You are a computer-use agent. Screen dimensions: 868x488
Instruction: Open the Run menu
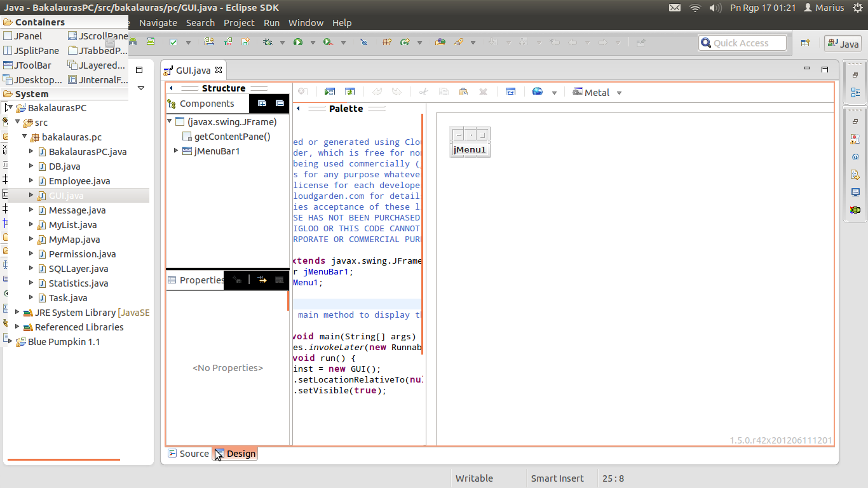(x=271, y=22)
